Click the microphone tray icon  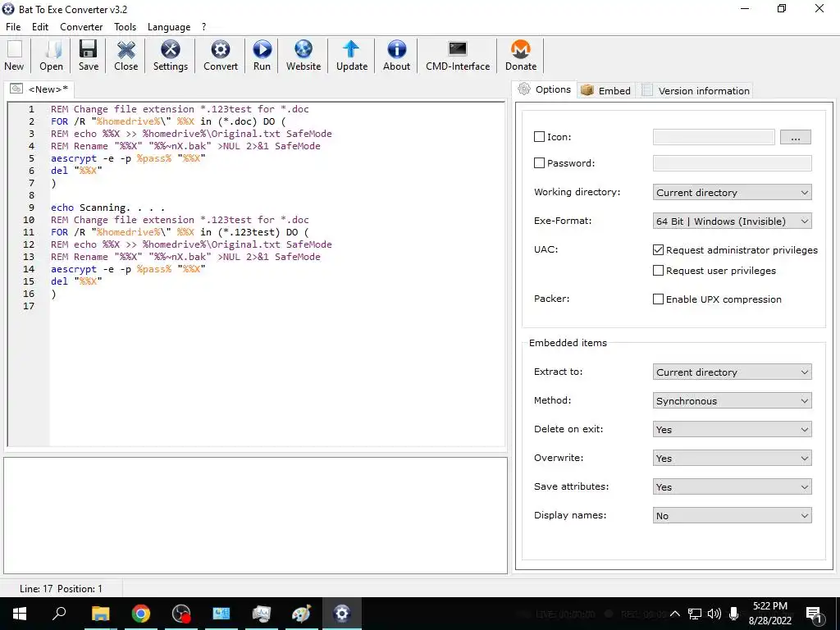coord(734,614)
